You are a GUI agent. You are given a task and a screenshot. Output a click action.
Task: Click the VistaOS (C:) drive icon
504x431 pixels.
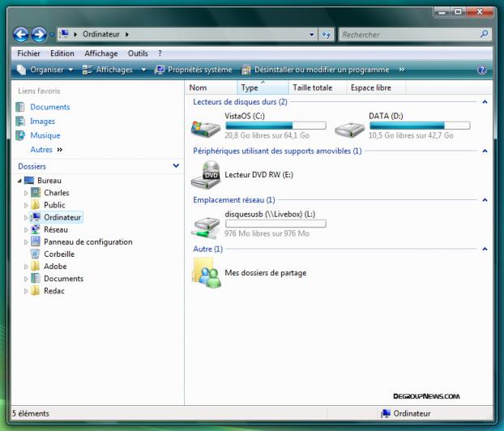[x=205, y=126]
